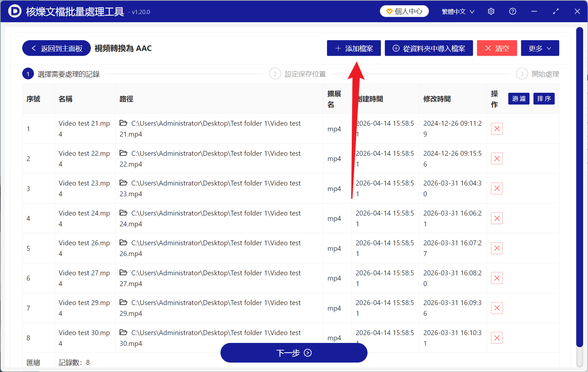
Task: Delete the Video test 29.mp4 record
Action: coord(497,308)
